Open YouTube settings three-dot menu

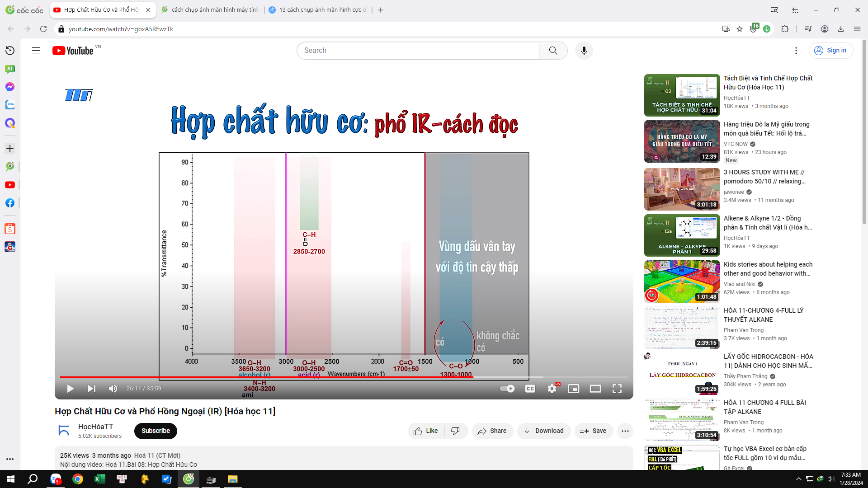796,51
